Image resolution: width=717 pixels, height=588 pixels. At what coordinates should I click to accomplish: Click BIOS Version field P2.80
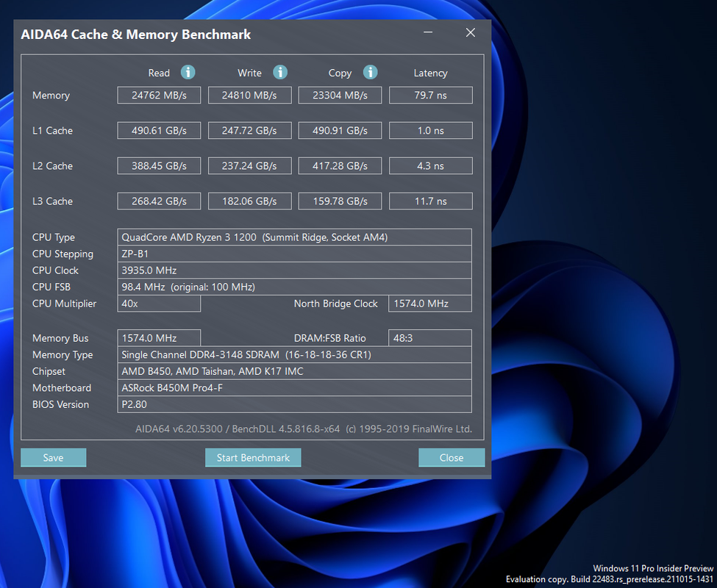[x=294, y=404]
